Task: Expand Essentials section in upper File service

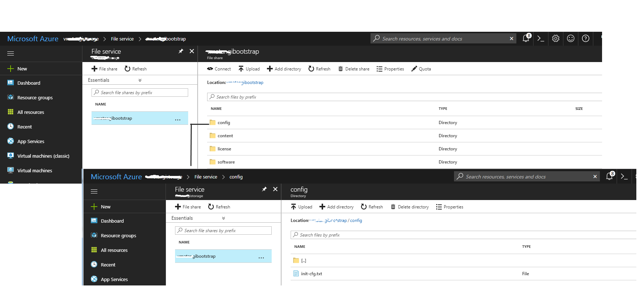Action: pyautogui.click(x=140, y=80)
